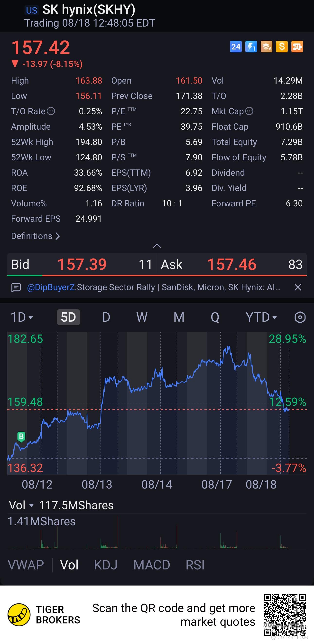The height and width of the screenshot is (644, 314).
Task: Open the chart settings hexagon icon
Action: point(300,317)
